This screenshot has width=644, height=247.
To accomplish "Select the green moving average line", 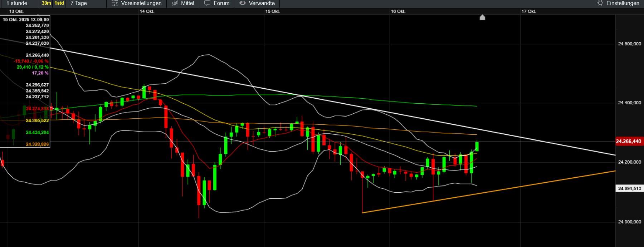I will (358, 98).
